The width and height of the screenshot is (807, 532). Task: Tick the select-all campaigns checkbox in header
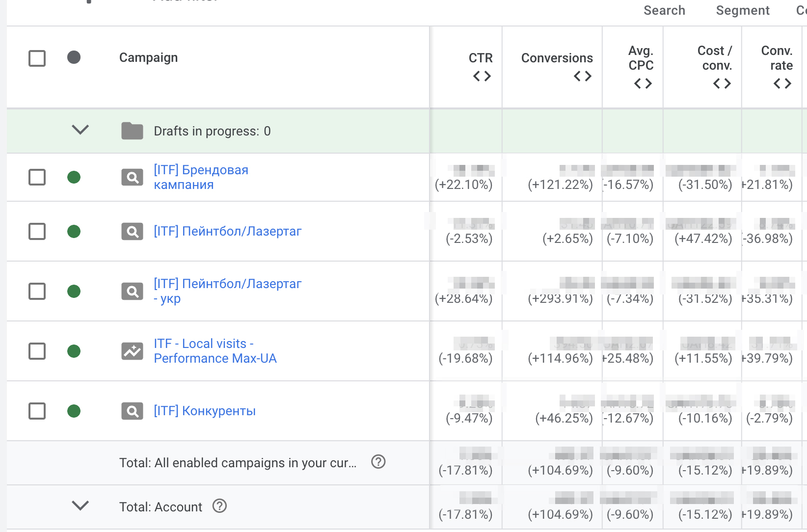37,58
